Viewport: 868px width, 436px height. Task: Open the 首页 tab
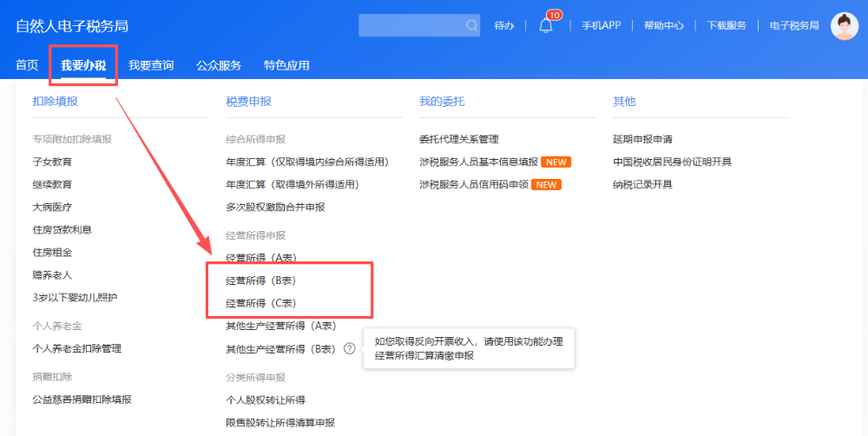[27, 65]
